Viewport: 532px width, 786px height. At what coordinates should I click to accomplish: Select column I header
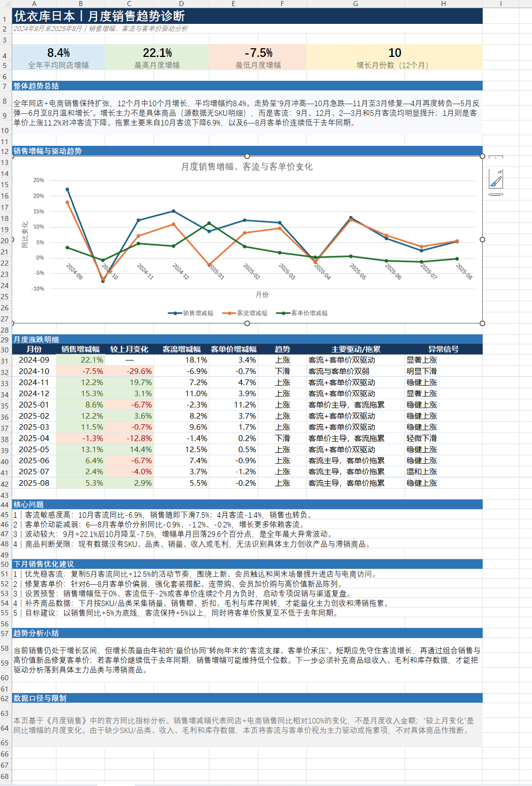[500, 4]
